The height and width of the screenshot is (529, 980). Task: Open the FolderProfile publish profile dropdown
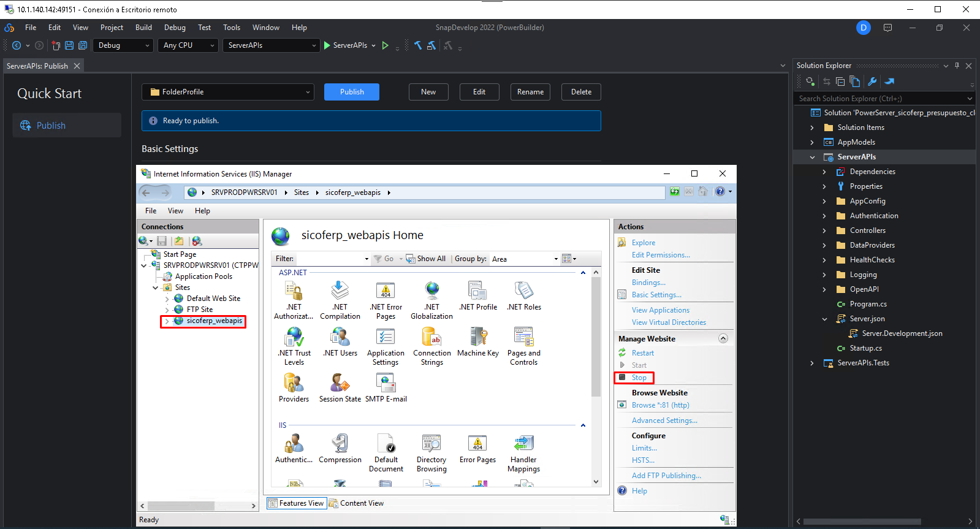click(x=228, y=92)
